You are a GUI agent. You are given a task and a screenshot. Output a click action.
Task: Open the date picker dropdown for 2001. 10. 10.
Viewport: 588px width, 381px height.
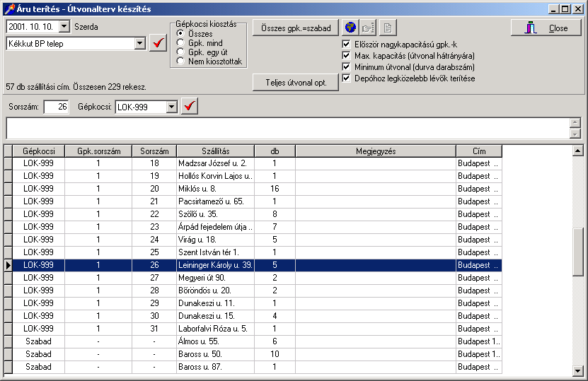(64, 27)
